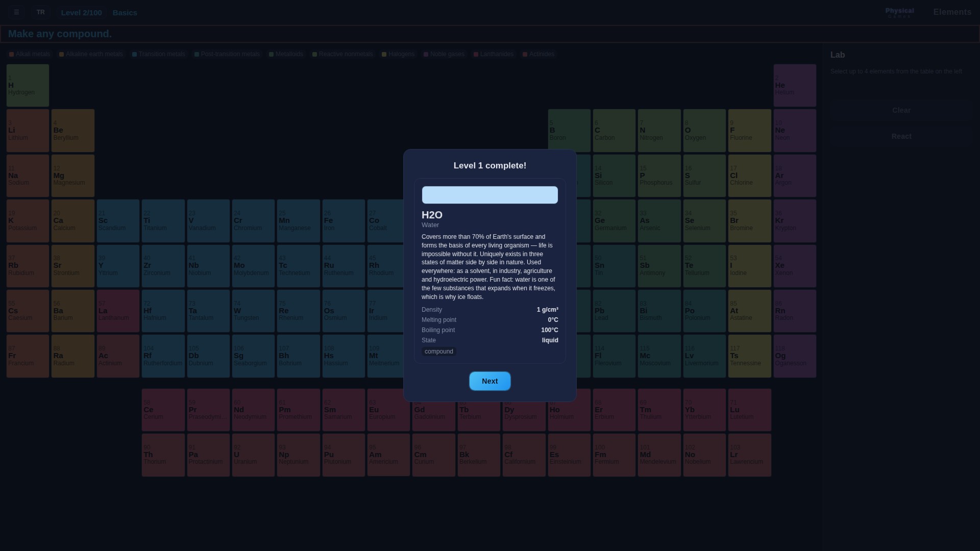The image size is (980, 551).
Task: Select the Lithium element tile
Action: (x=28, y=131)
